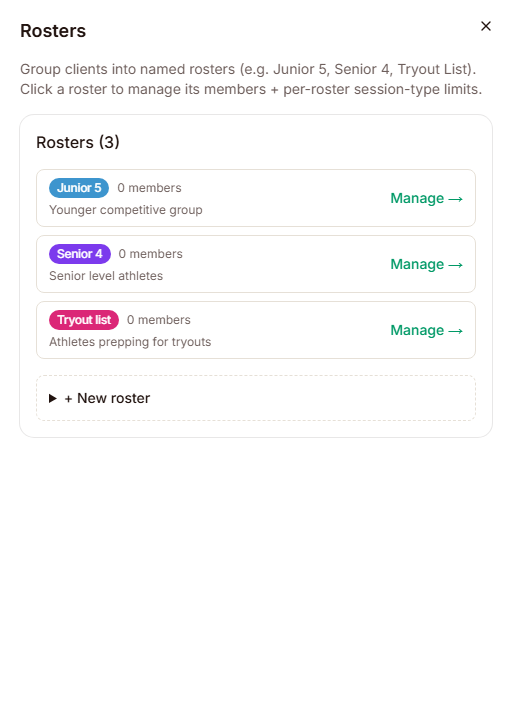Image resolution: width=512 pixels, height=720 pixels.
Task: Click 'Athletes prepping for tryouts' description
Action: coord(130,342)
